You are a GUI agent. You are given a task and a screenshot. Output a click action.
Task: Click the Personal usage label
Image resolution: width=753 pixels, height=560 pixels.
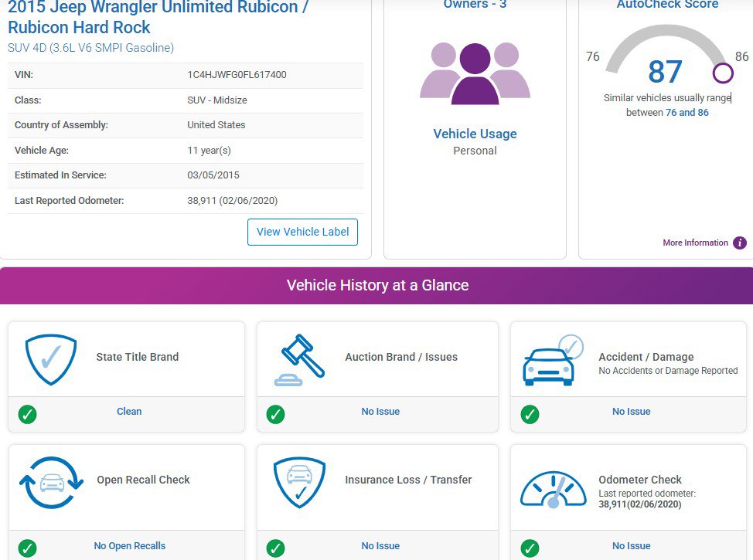[x=475, y=151]
